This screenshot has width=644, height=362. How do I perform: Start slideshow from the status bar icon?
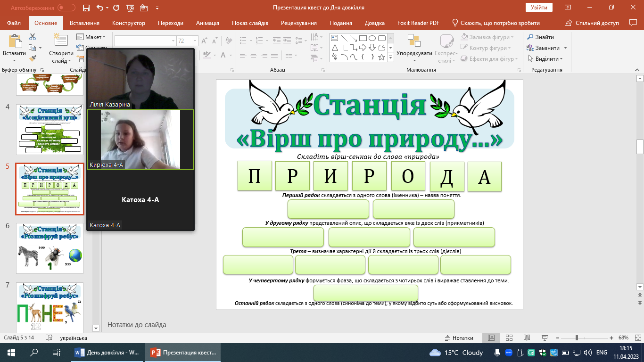point(544,338)
